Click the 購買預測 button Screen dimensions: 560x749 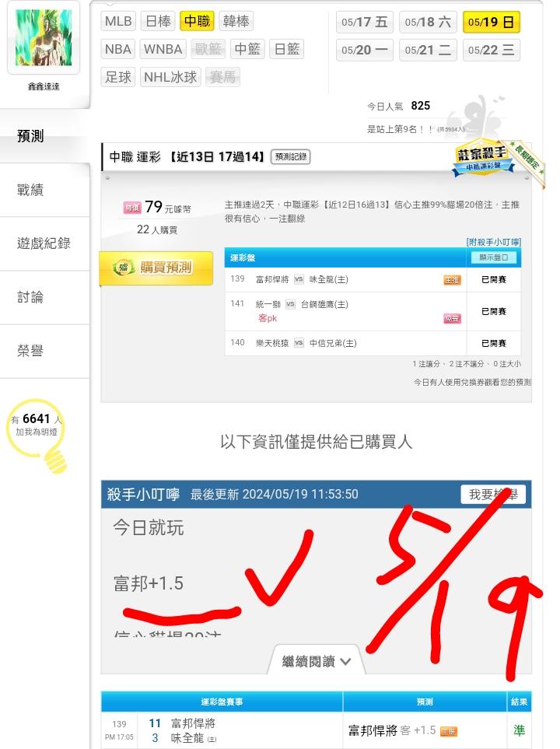point(156,268)
